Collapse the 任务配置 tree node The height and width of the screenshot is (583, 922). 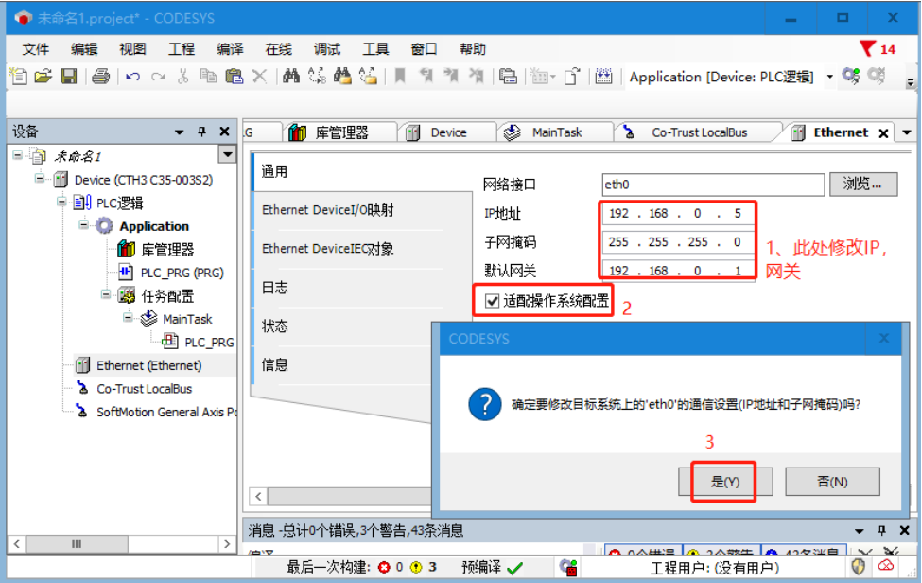[x=105, y=295]
